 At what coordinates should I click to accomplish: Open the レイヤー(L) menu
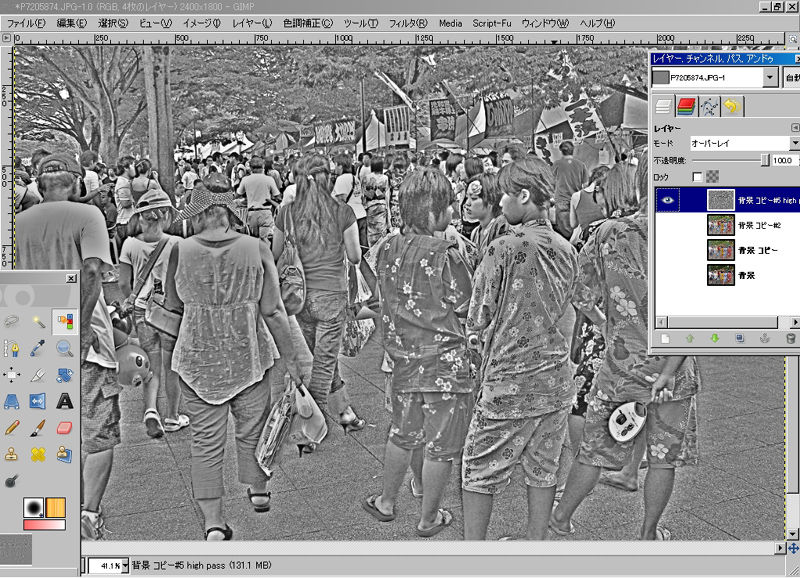pos(252,23)
